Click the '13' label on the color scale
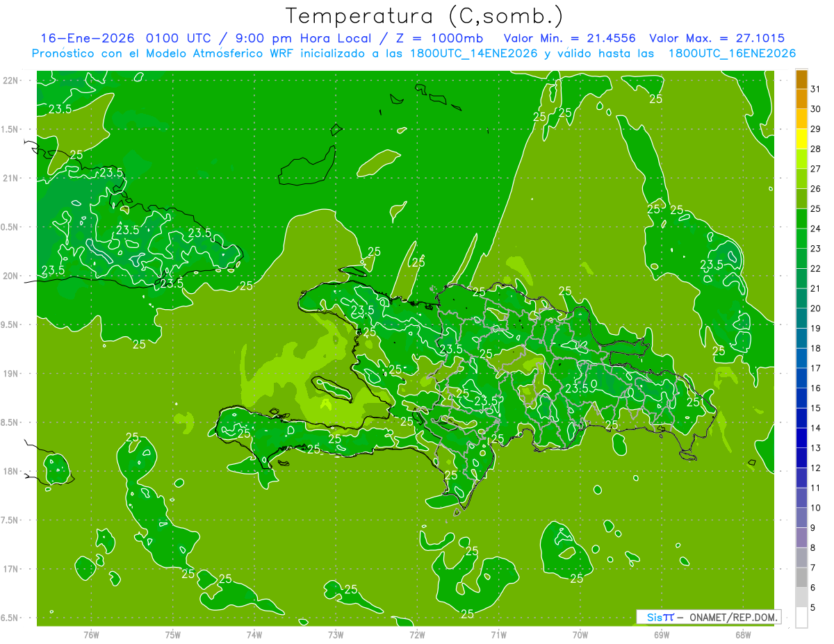Viewport: 834px width, 644px height. point(816,448)
